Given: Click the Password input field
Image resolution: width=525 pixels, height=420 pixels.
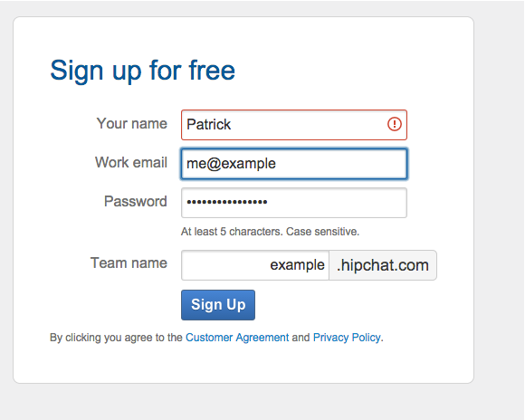Looking at the screenshot, I should pyautogui.click(x=294, y=203).
